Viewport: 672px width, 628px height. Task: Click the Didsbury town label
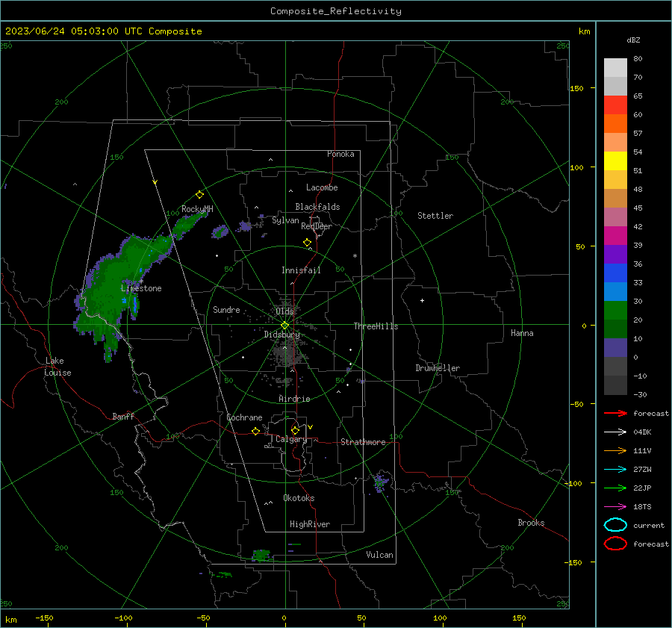(x=281, y=335)
